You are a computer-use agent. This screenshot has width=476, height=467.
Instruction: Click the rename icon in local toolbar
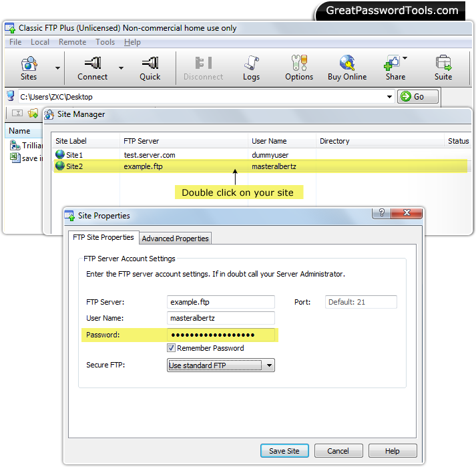(x=17, y=114)
